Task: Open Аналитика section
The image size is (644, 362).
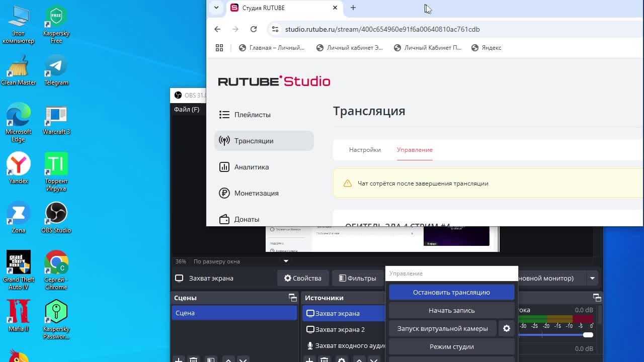Action: tap(264, 167)
